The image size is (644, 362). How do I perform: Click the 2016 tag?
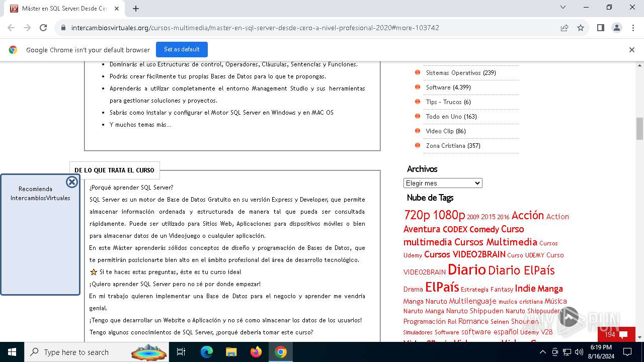(503, 217)
